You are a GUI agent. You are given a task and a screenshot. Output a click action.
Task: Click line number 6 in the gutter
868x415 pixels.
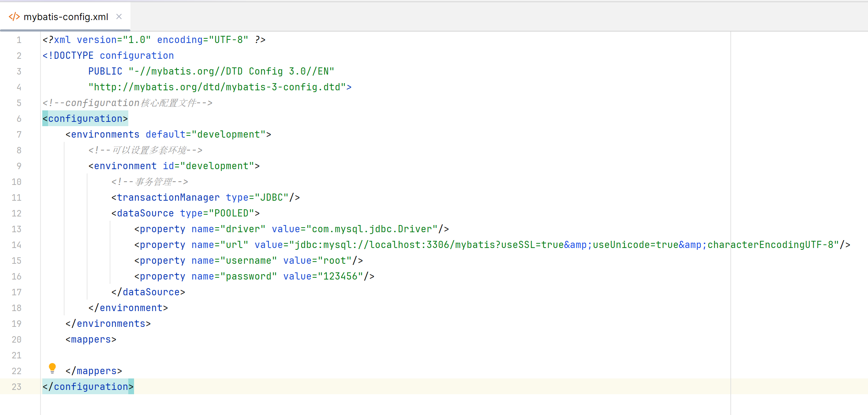click(19, 119)
